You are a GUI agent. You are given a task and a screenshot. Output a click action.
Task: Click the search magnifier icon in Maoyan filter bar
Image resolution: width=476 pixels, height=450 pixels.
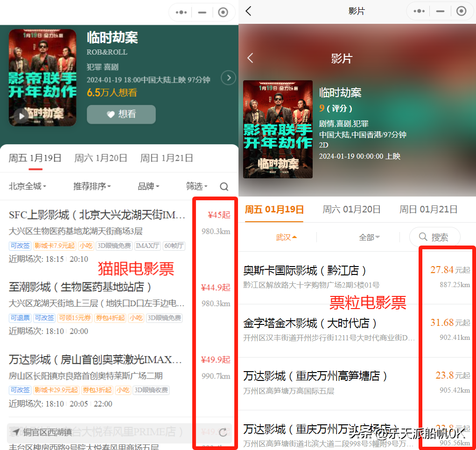coord(224,187)
